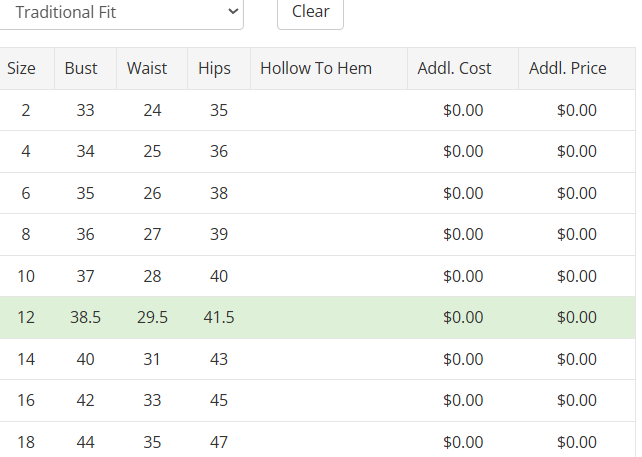Click the Clear button
Image resolution: width=642 pixels, height=457 pixels.
[310, 12]
